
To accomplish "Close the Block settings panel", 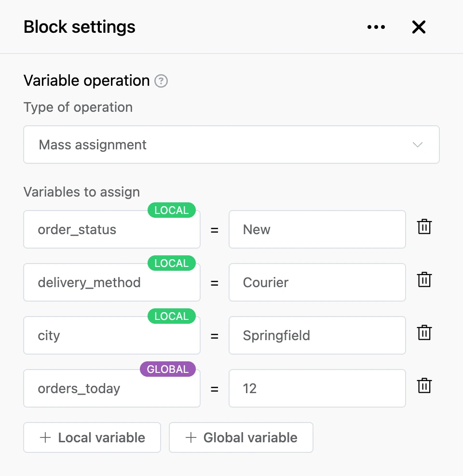I will (x=419, y=27).
